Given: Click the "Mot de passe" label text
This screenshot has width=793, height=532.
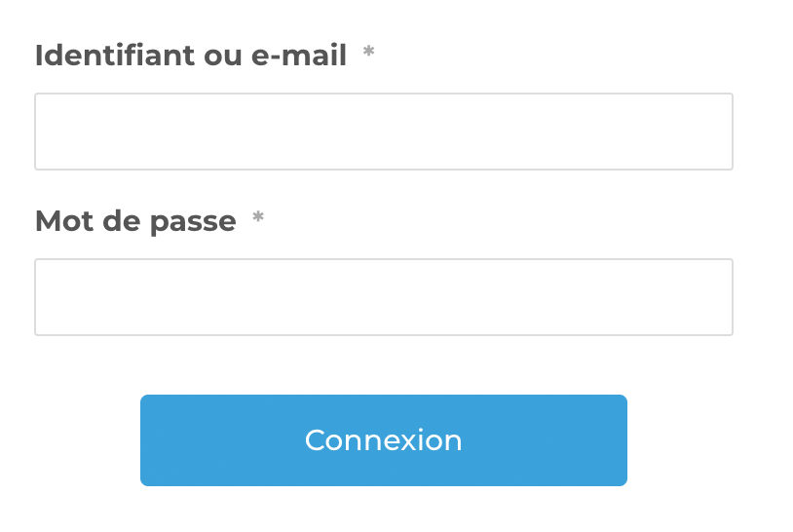Looking at the screenshot, I should point(134,221).
